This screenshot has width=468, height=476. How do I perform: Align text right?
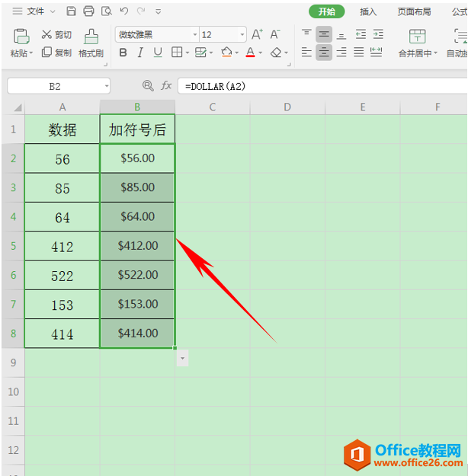click(341, 53)
